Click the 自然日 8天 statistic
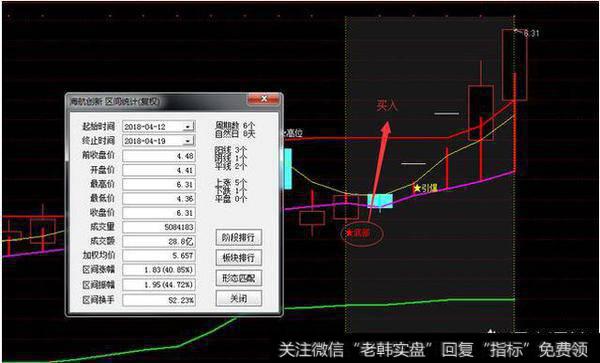The height and width of the screenshot is (363, 600). (x=235, y=134)
